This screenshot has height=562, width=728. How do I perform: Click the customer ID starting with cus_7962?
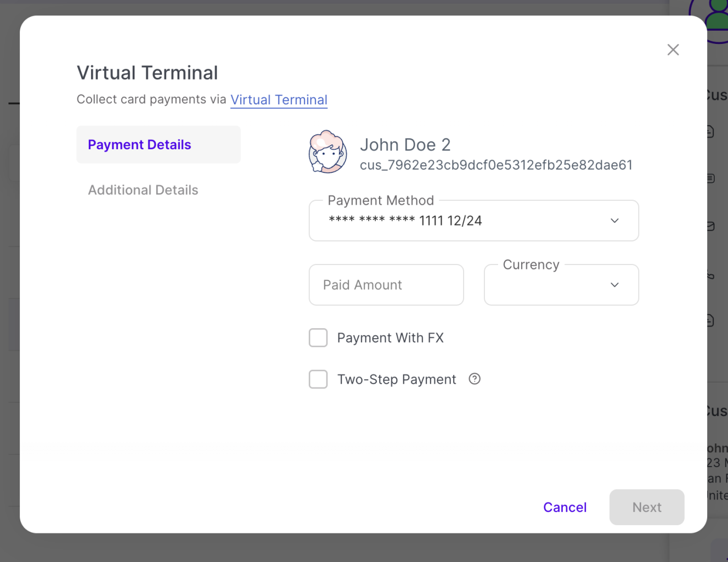[x=496, y=165]
